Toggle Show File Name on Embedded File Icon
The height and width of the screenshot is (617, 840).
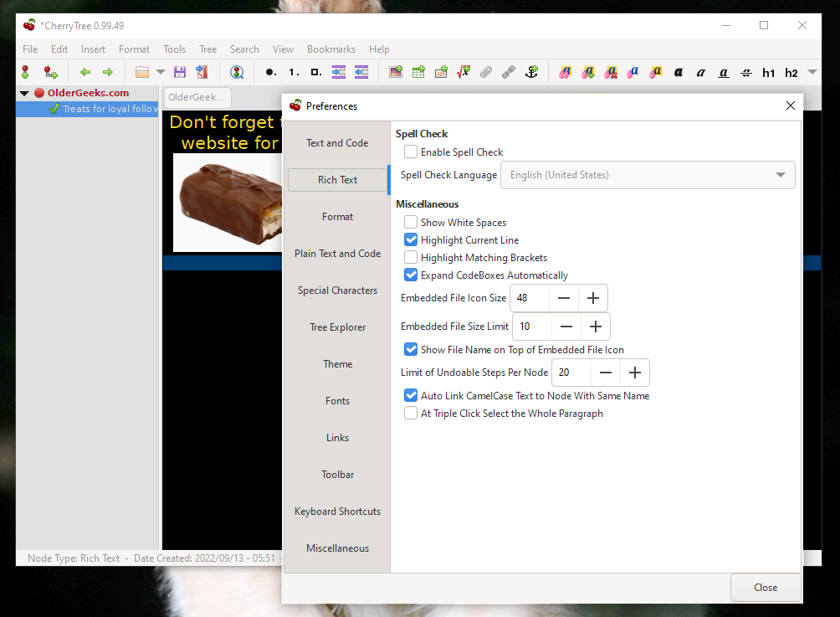coord(411,349)
